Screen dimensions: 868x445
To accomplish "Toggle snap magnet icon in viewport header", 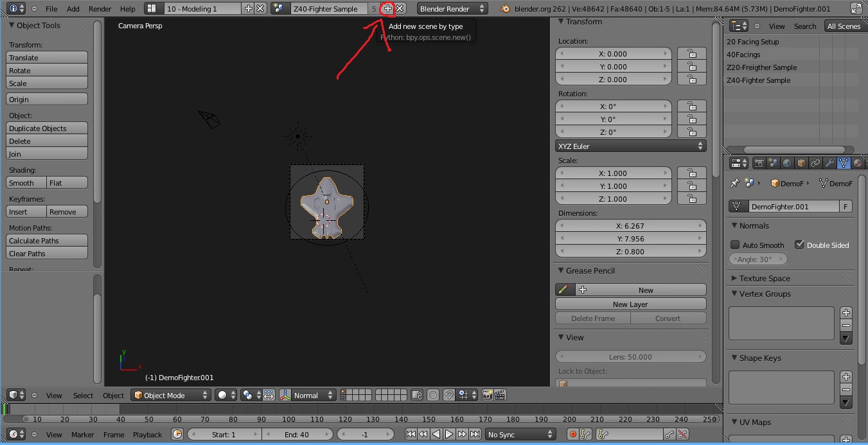I will tap(448, 395).
